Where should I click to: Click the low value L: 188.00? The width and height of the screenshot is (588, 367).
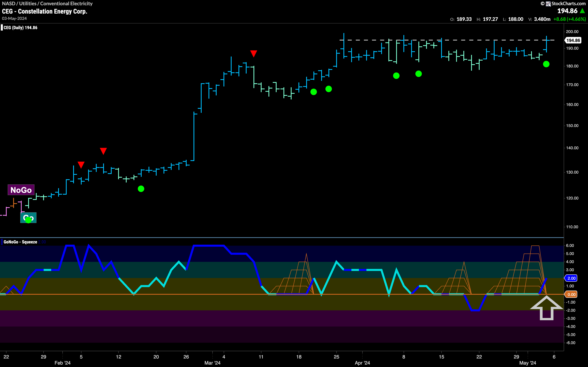pos(513,19)
